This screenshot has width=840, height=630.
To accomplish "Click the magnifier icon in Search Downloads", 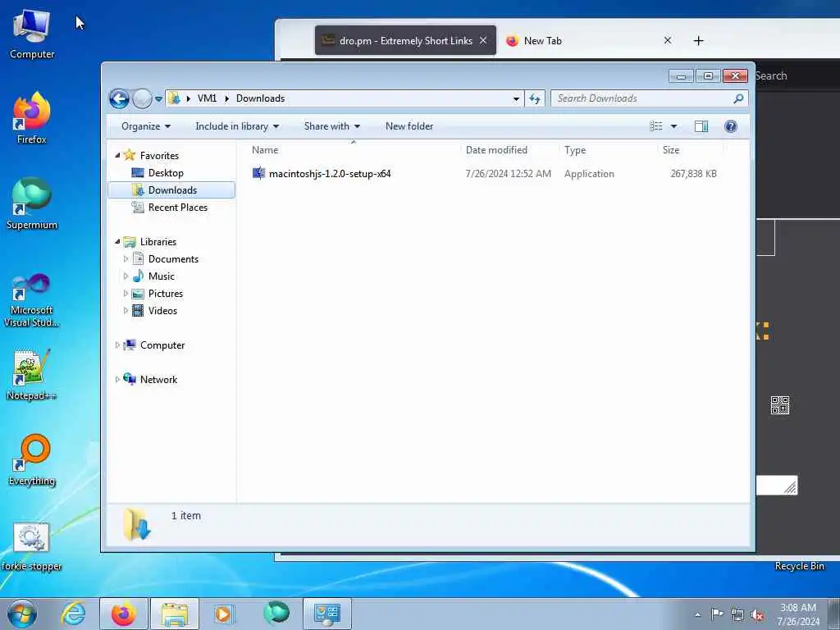I will point(739,98).
